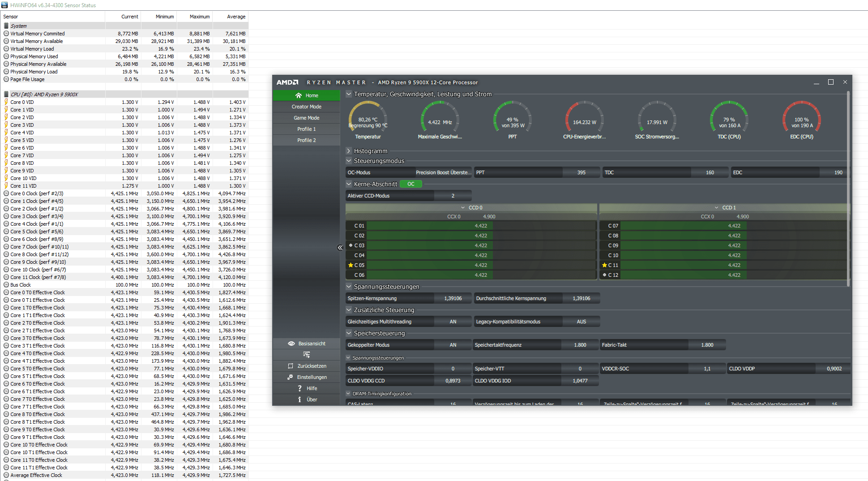
Task: Select Profile 1
Action: (x=306, y=129)
